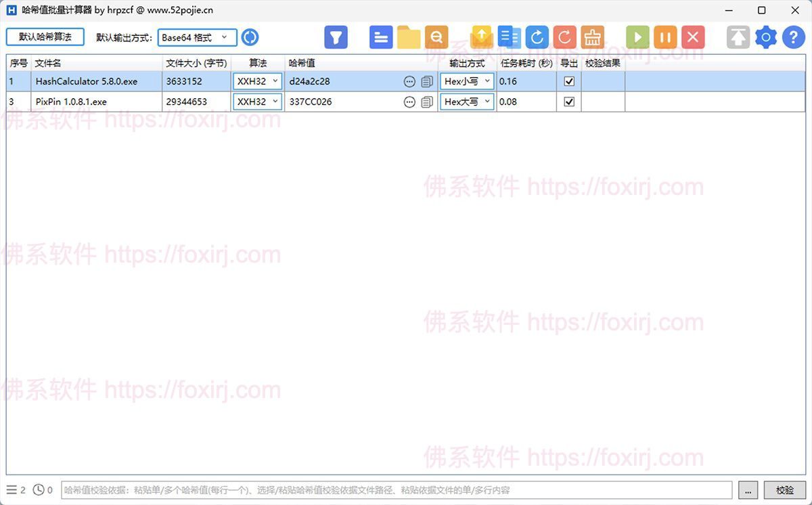Click the red X cancel icon
The width and height of the screenshot is (812, 505).
(x=693, y=37)
